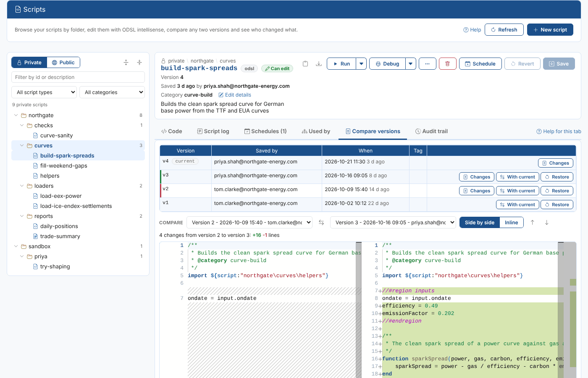Viewport: 588px width, 378px height.
Task: Open the Used by tab
Action: 316,131
